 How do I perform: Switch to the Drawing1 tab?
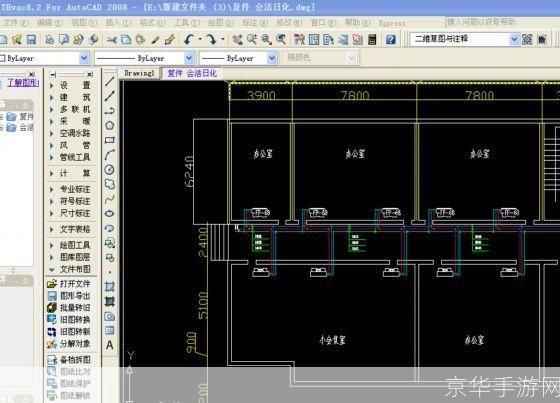pos(140,73)
